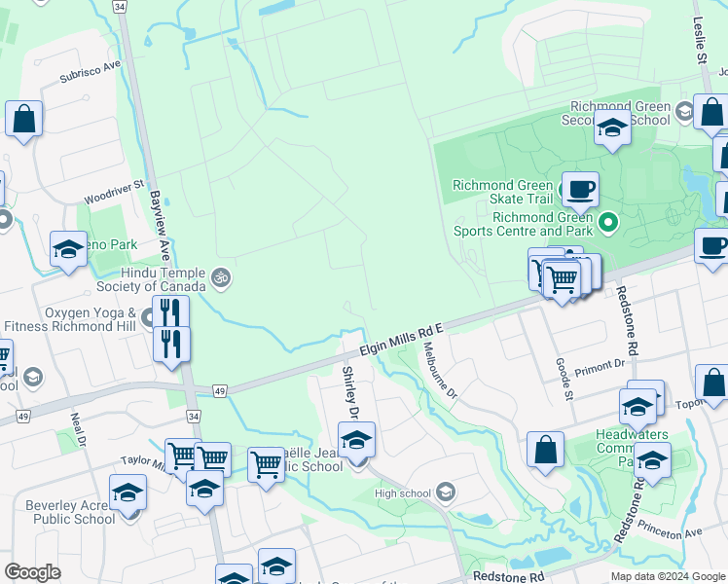Select the shopping bag marker near Melbourne Dr
728x584 pixels.
[546, 451]
